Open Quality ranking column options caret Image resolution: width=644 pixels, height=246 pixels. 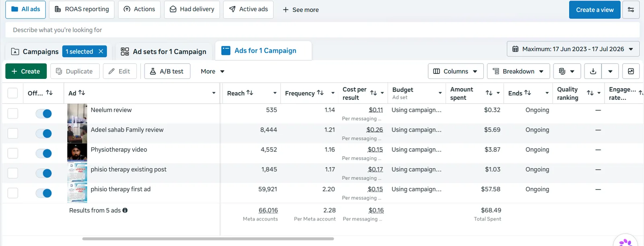coord(599,93)
